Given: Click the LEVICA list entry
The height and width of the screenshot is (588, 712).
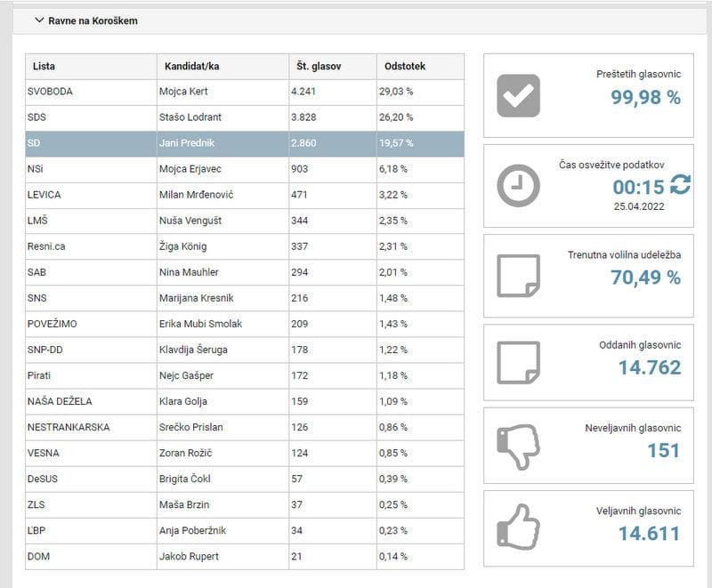Looking at the screenshot, I should tap(44, 195).
